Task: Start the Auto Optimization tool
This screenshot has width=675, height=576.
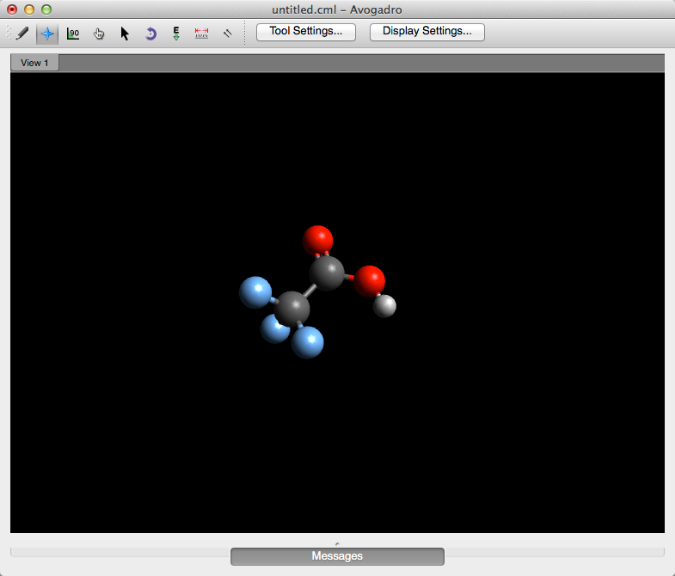Action: pos(176,33)
